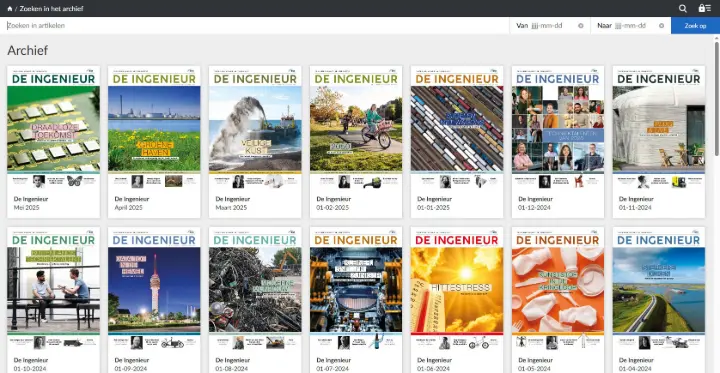Click the '01-08-2024' date text
The width and height of the screenshot is (720, 373).
pos(231,368)
